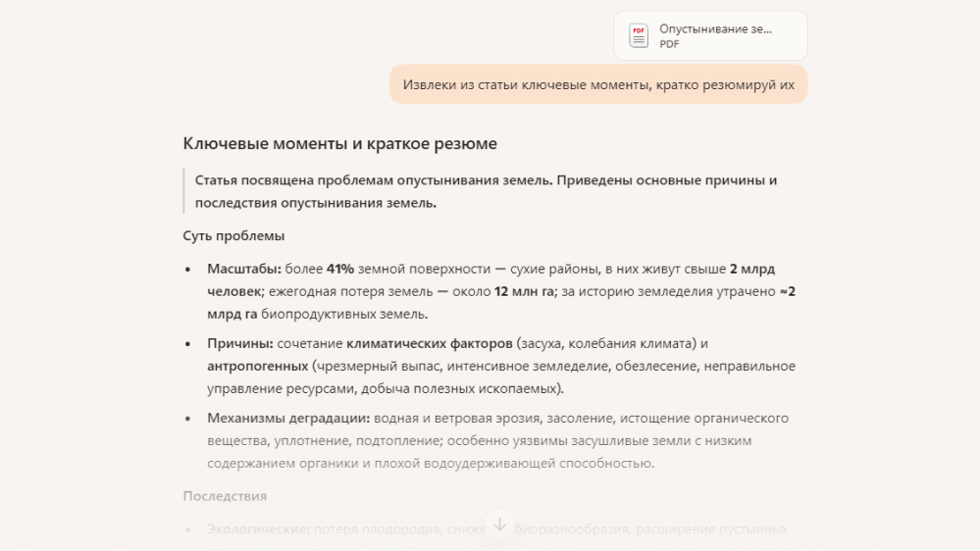980x551 pixels.
Task: Click the bold "Причины:" bullet label
Action: tap(240, 343)
